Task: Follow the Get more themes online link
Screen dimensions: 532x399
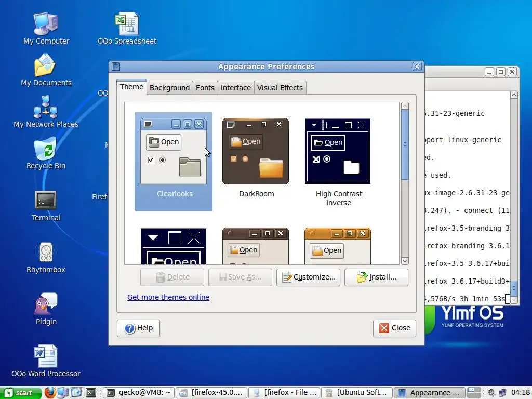Action: pos(168,297)
